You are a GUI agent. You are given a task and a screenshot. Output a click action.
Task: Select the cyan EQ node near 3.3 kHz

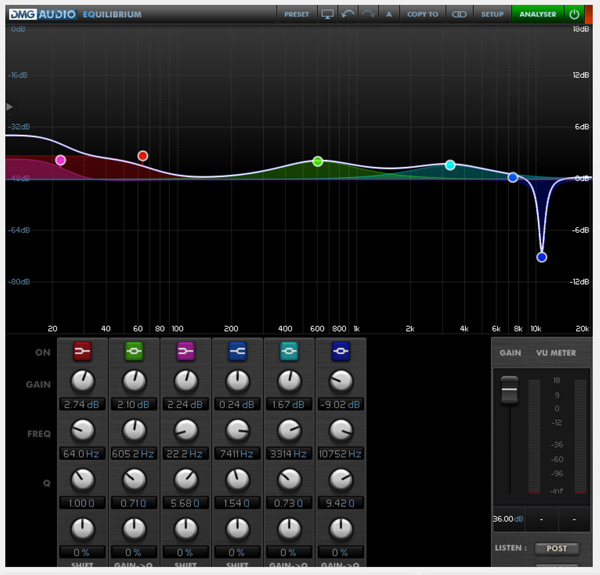coord(450,165)
